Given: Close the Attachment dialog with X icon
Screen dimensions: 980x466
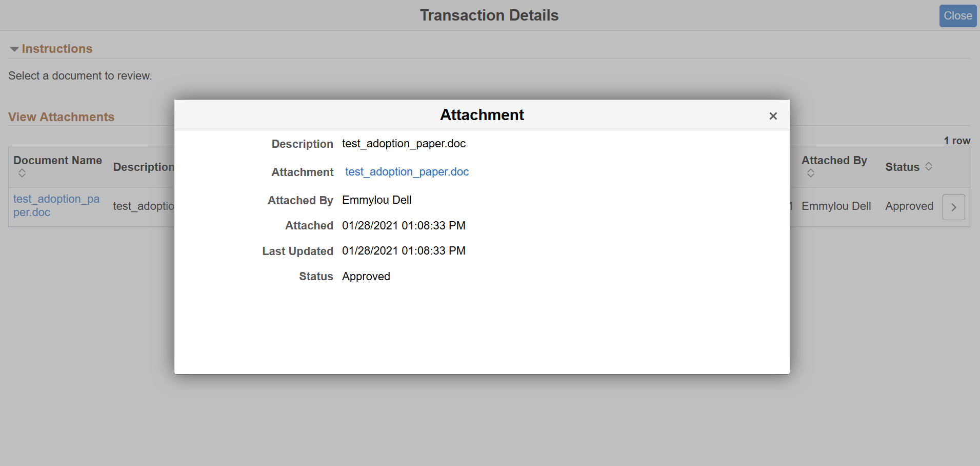Looking at the screenshot, I should click(773, 116).
